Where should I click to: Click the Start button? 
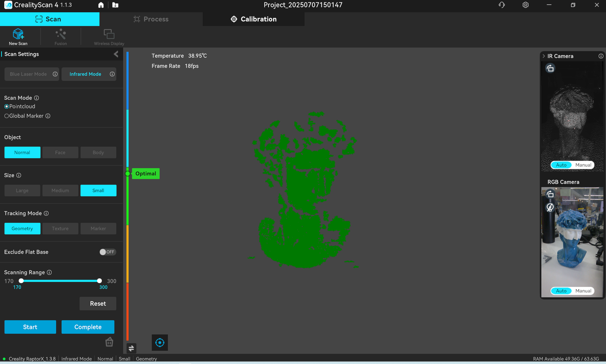tap(30, 327)
